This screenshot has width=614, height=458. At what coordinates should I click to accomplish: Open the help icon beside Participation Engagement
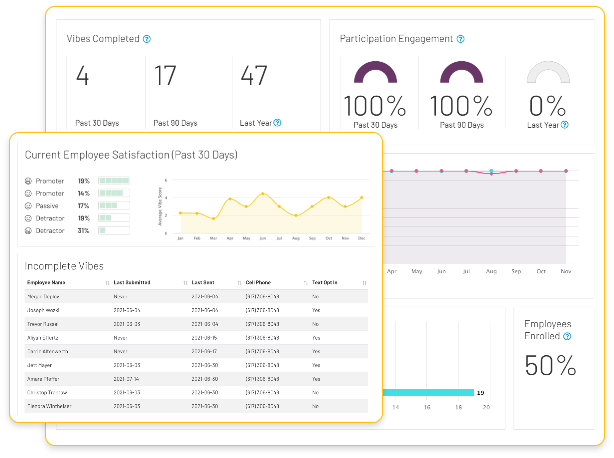click(x=461, y=39)
